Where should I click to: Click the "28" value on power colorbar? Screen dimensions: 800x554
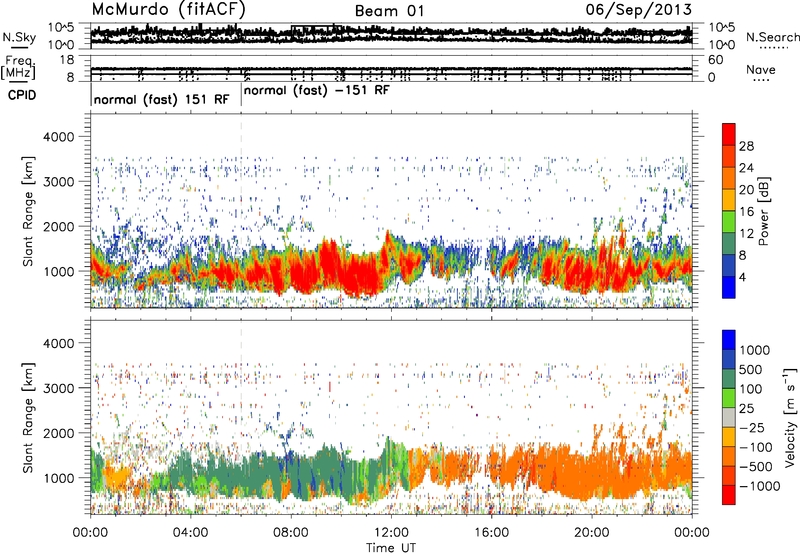[x=746, y=146]
